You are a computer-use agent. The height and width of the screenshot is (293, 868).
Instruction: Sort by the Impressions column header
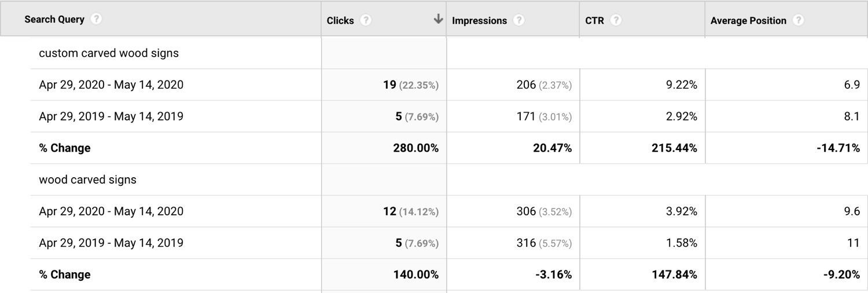pos(479,20)
